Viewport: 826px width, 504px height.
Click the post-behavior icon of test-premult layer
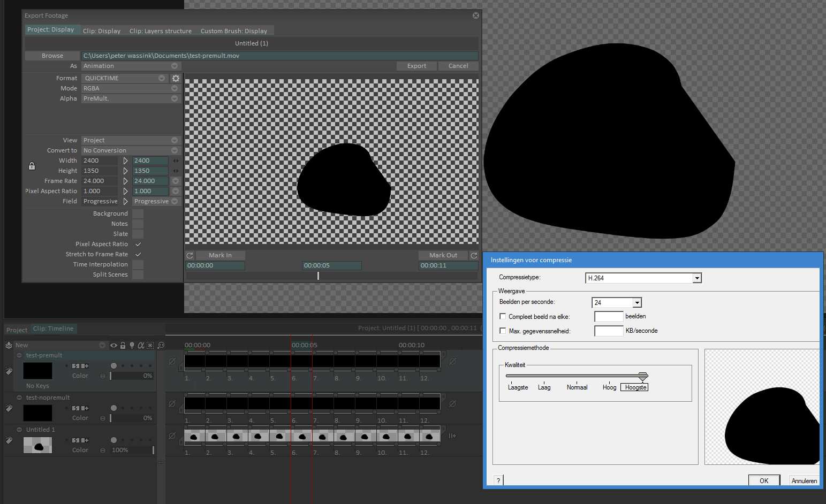click(85, 366)
